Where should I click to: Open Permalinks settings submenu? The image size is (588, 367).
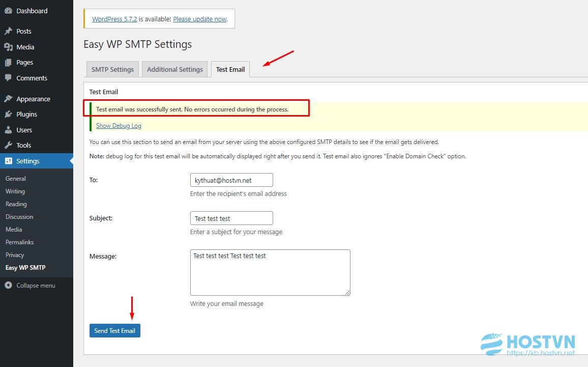pyautogui.click(x=20, y=242)
